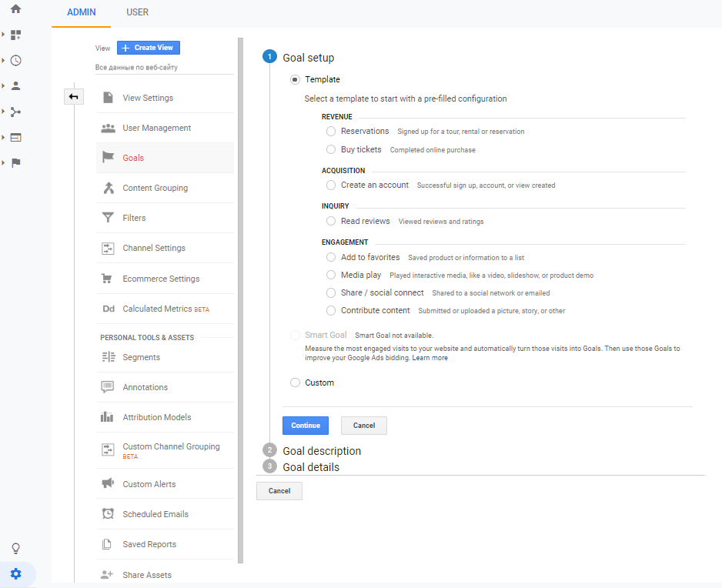This screenshot has width=722, height=588.
Task: Click the Scheduled Emails clock icon
Action: [108, 514]
